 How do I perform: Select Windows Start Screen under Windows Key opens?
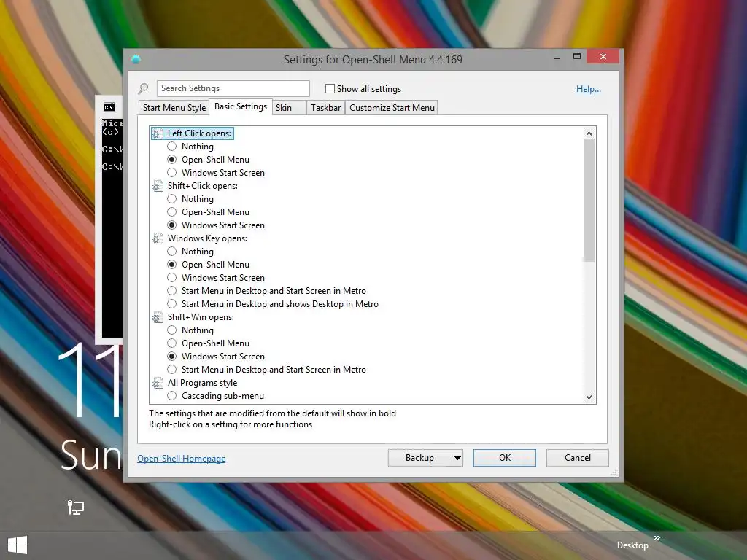pyautogui.click(x=172, y=278)
